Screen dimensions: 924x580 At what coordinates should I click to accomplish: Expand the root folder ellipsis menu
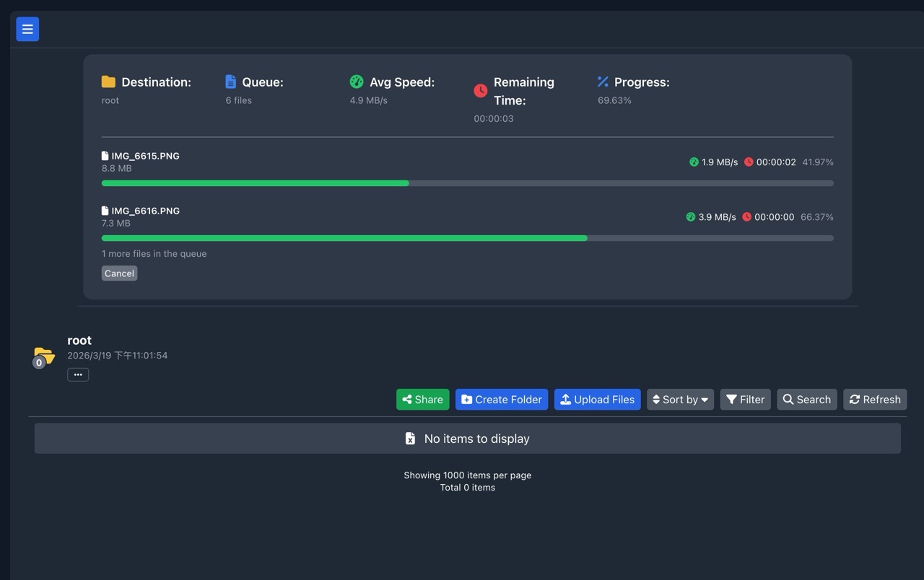coord(78,374)
